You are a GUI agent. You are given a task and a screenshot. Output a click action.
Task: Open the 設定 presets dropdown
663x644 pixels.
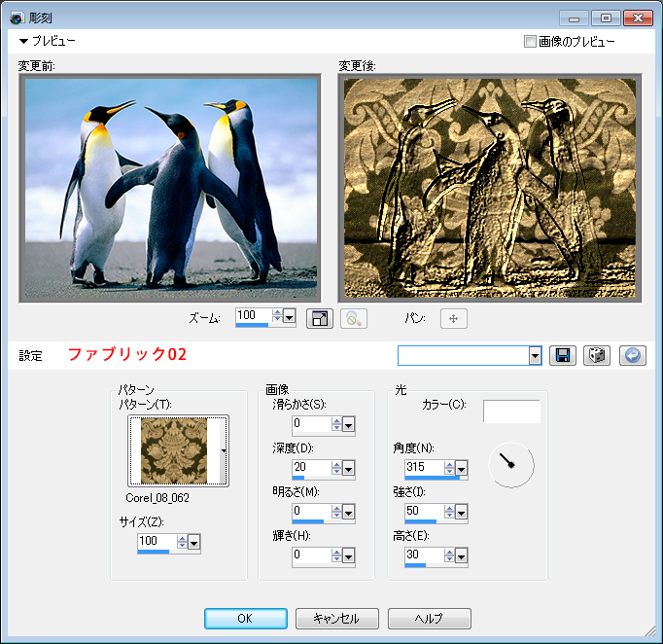[x=535, y=355]
